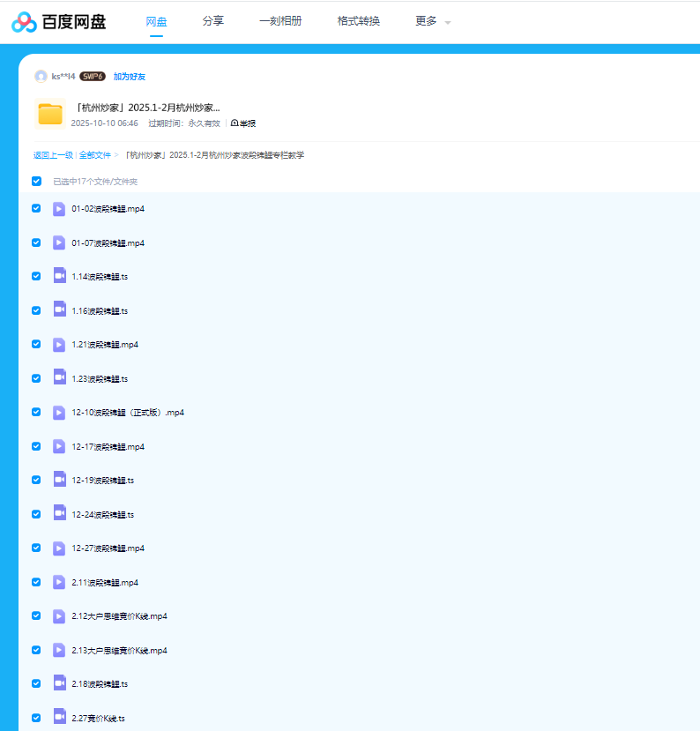Click video icon of 01-07波段教学.mp4

pos(59,242)
